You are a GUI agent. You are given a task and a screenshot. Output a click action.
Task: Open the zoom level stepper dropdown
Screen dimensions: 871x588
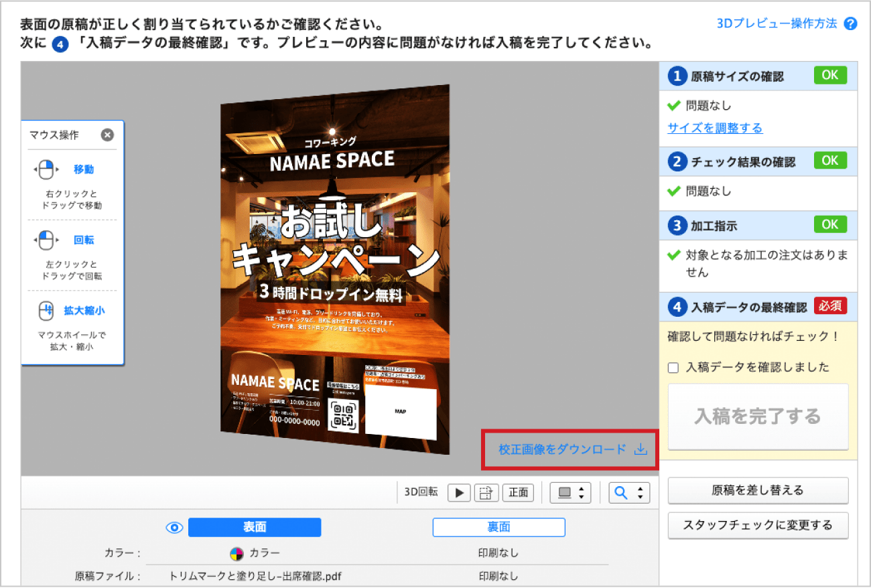click(x=640, y=492)
